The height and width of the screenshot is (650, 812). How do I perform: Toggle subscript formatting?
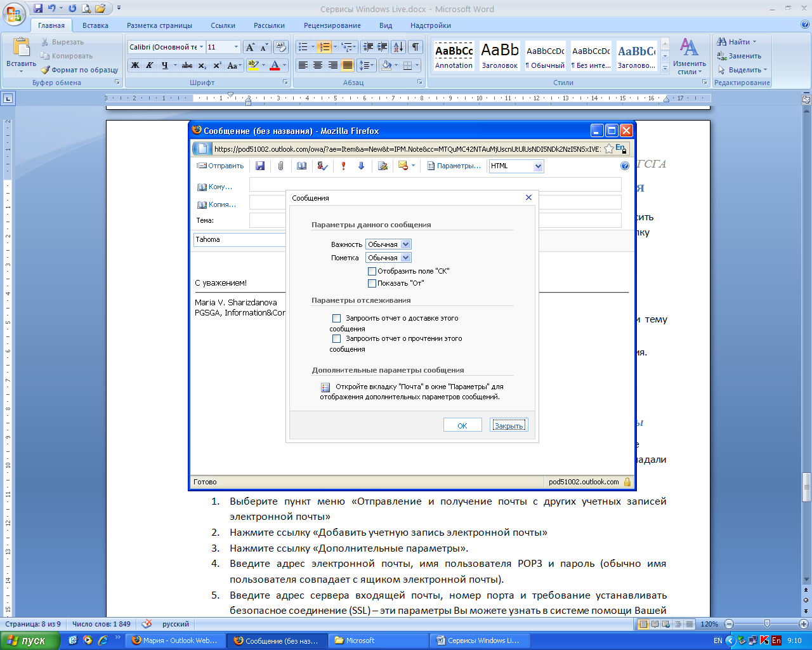[202, 65]
